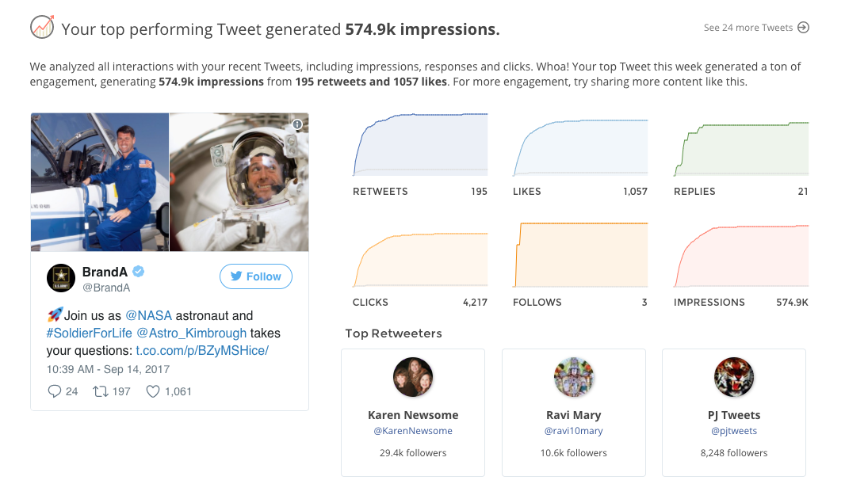The height and width of the screenshot is (503, 868).
Task: Click the blue Retweets area chart
Action: (420, 145)
